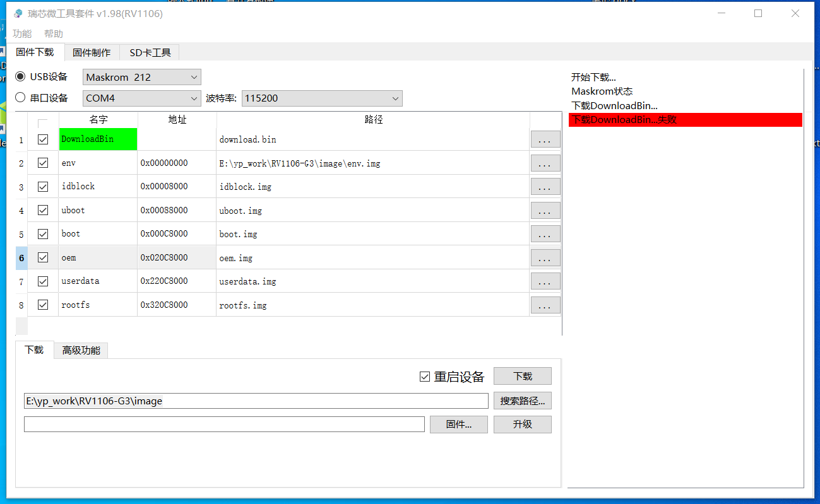Uncheck the env row checkbox
The width and height of the screenshot is (820, 504).
pyautogui.click(x=43, y=163)
